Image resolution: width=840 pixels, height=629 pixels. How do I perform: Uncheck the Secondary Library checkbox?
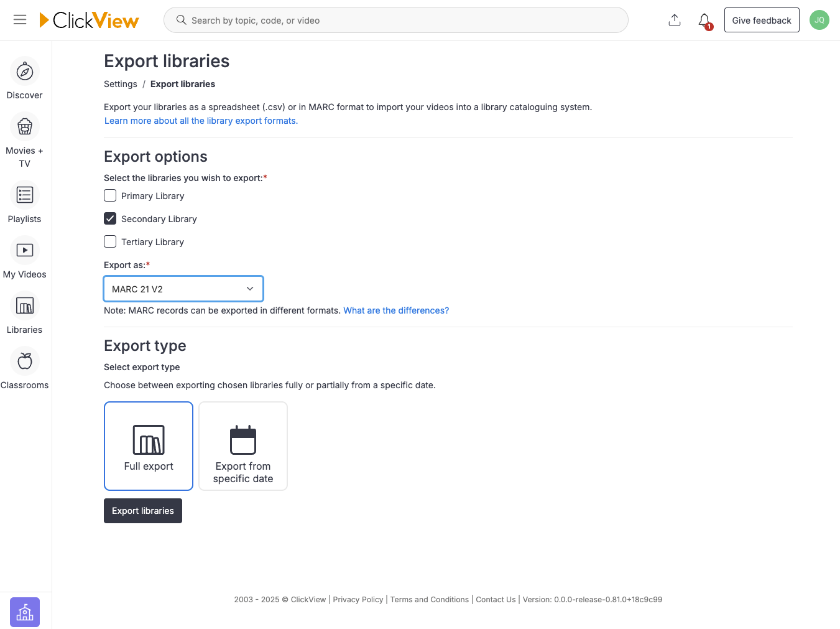(110, 218)
